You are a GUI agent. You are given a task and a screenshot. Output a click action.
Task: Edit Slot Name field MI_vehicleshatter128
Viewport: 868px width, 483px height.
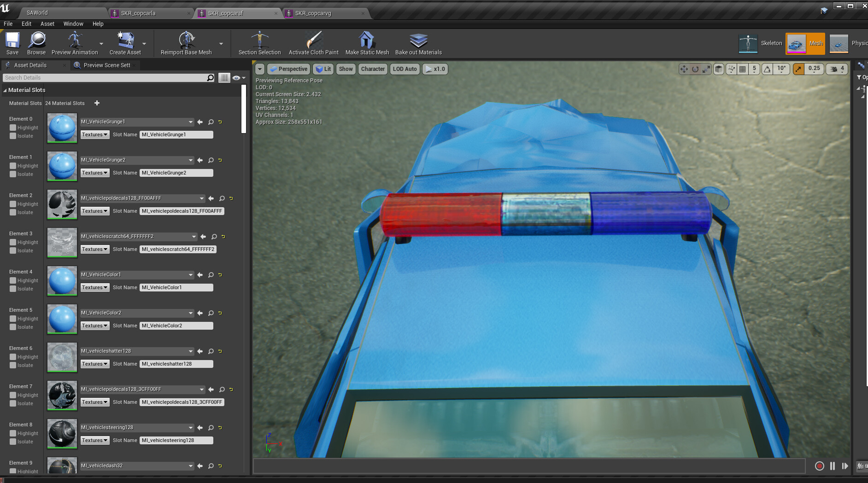pyautogui.click(x=176, y=364)
